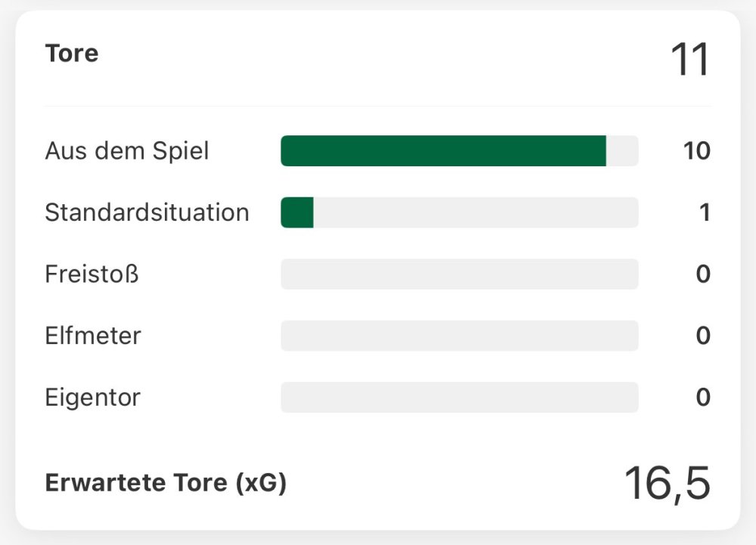Viewport: 756px width, 545px height.
Task: Select the expected goals value 16,5
Action: [667, 483]
